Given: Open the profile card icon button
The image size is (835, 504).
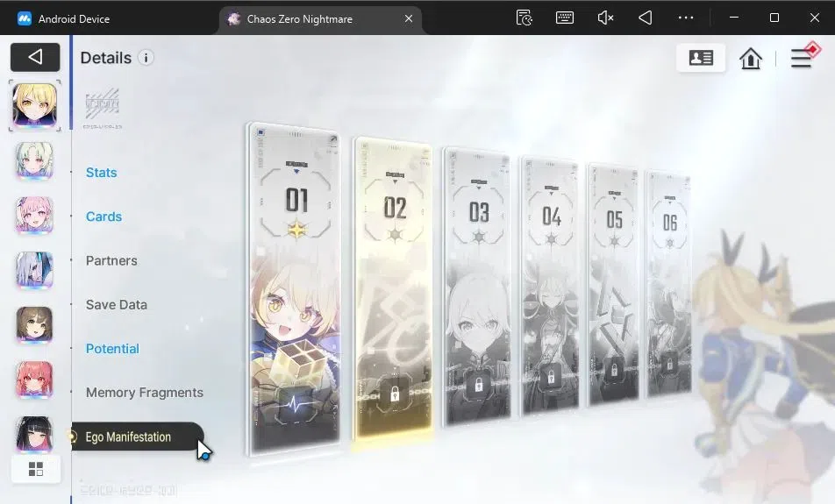Looking at the screenshot, I should tap(701, 58).
